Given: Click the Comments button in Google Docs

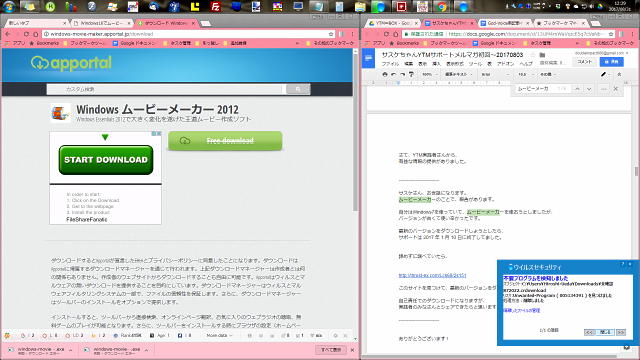Looking at the screenshot, I should coord(584,62).
